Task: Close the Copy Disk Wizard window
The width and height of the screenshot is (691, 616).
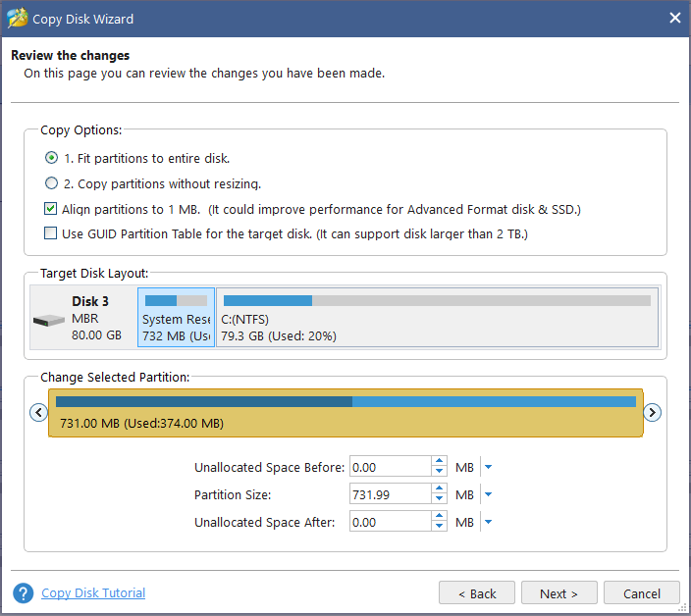Action: click(675, 18)
